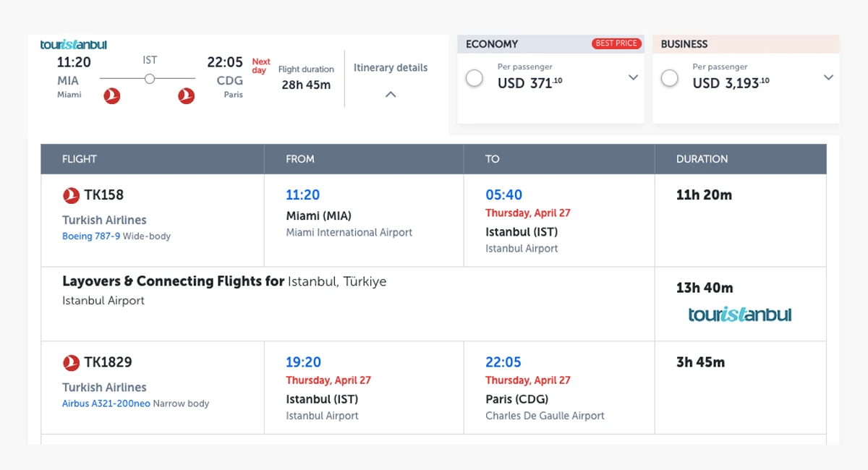Screen dimensions: 868x470
Task: Open the Airbus A321-200neo aircraft link
Action: tap(106, 403)
